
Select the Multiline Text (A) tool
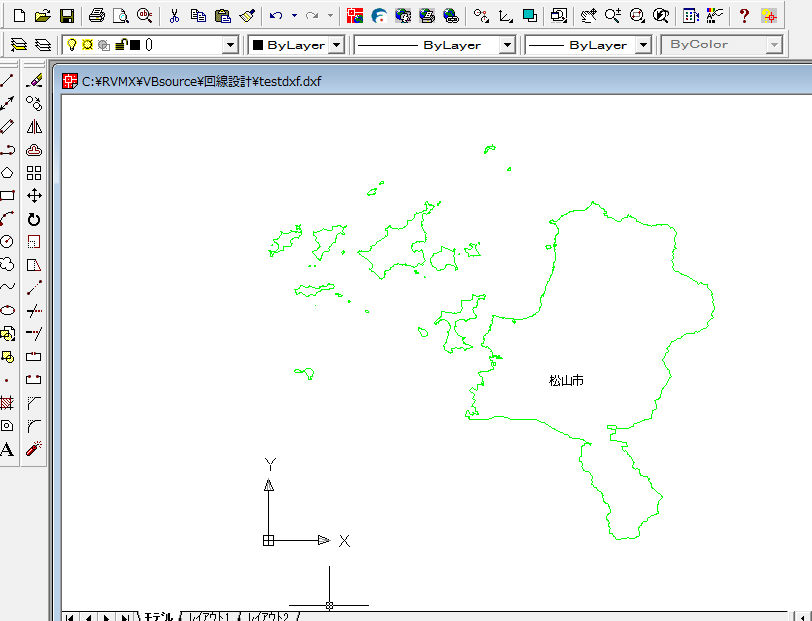(x=7, y=449)
